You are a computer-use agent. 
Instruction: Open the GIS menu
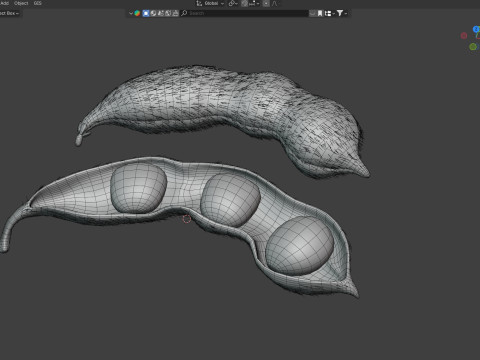[x=37, y=3]
